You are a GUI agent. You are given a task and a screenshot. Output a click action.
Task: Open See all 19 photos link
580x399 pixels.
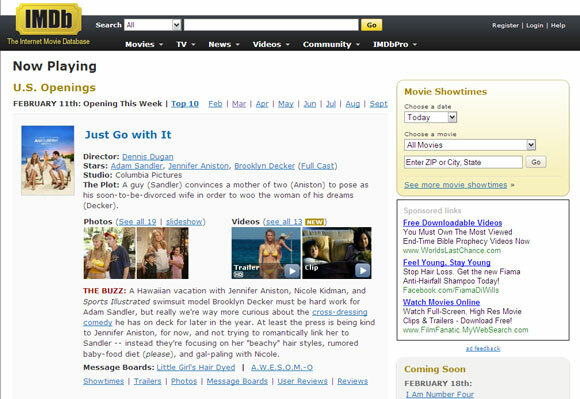pos(137,222)
